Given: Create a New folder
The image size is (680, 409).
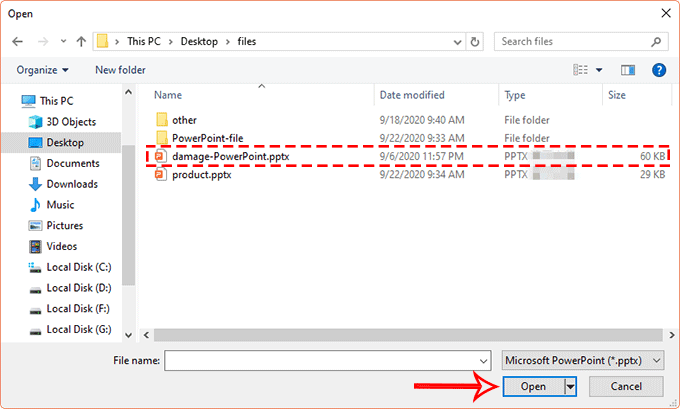Looking at the screenshot, I should coord(120,70).
